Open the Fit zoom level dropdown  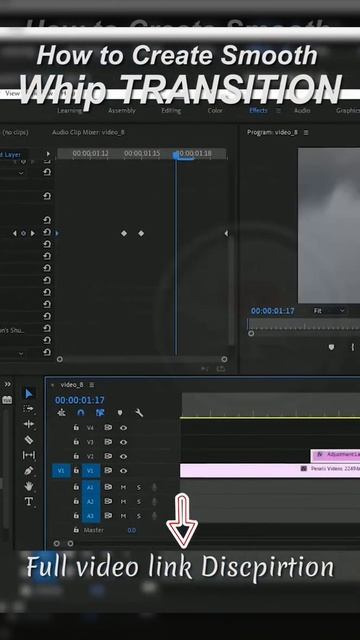click(x=329, y=311)
